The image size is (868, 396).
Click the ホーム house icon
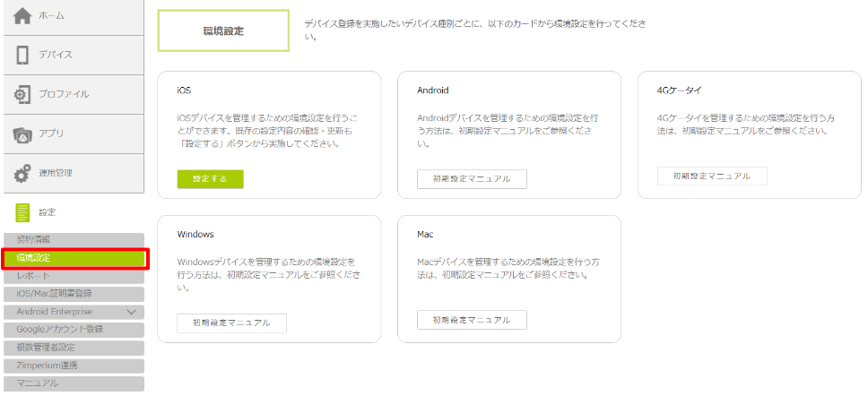(x=23, y=16)
